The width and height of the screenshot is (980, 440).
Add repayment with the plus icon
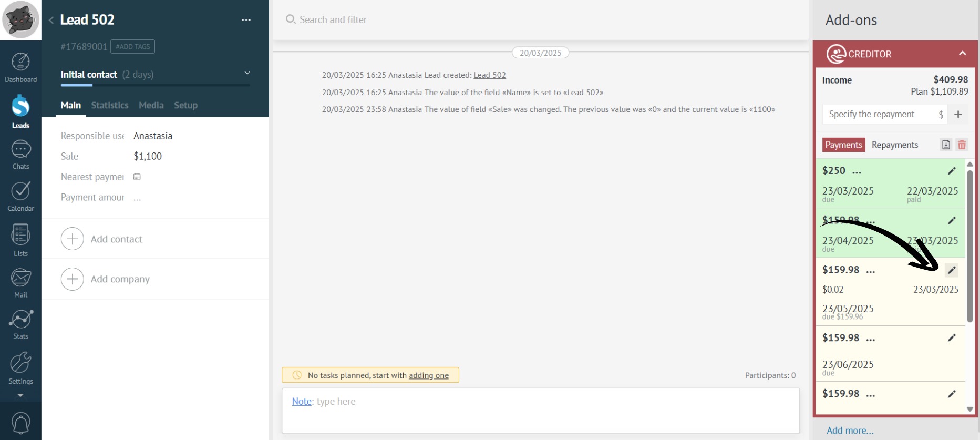pyautogui.click(x=958, y=115)
